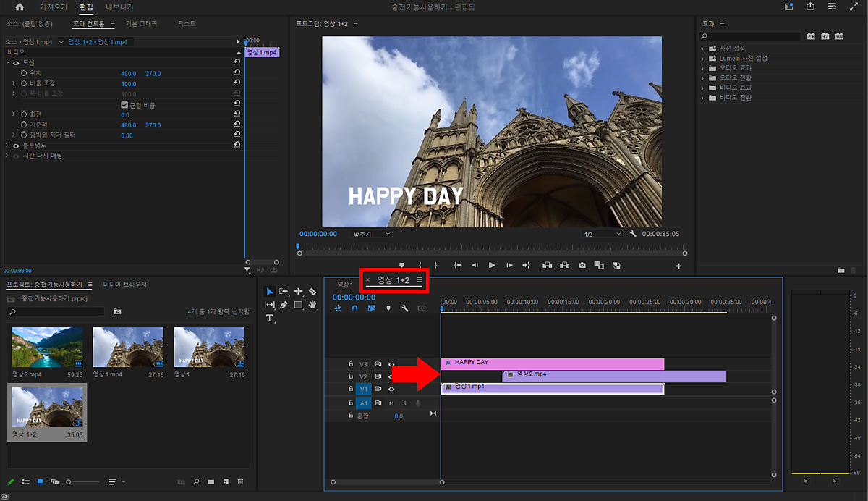This screenshot has width=868, height=501.
Task: Select the Hand tool
Action: 312,305
